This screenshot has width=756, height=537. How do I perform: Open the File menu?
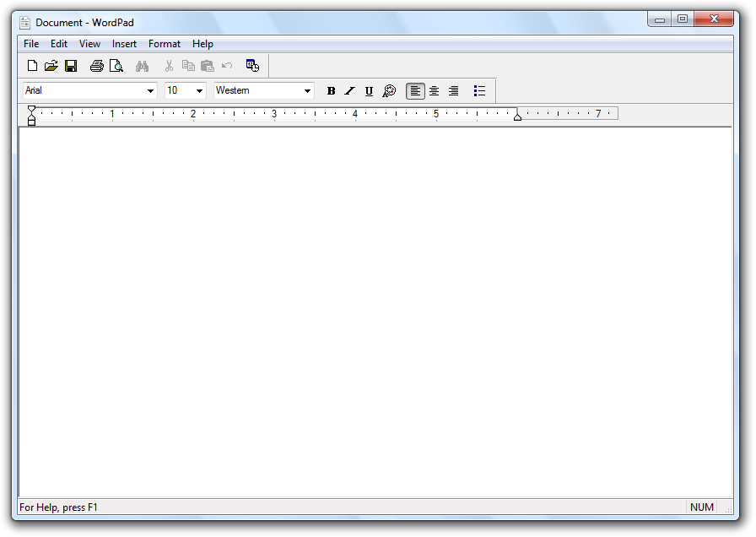click(x=31, y=44)
